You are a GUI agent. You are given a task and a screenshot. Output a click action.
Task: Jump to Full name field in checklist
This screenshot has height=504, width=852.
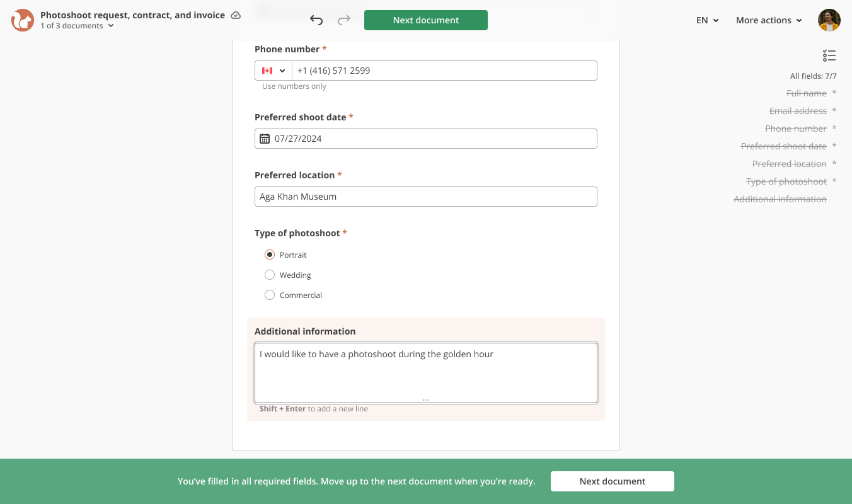[807, 93]
